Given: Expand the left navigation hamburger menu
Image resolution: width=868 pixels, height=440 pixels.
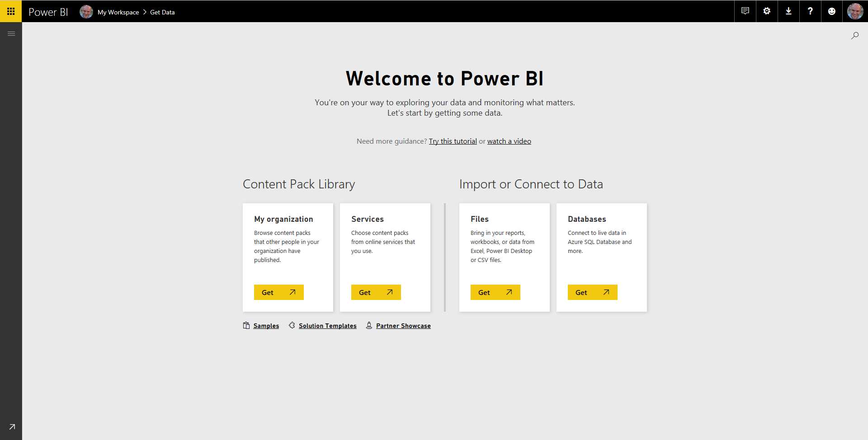Looking at the screenshot, I should point(11,33).
